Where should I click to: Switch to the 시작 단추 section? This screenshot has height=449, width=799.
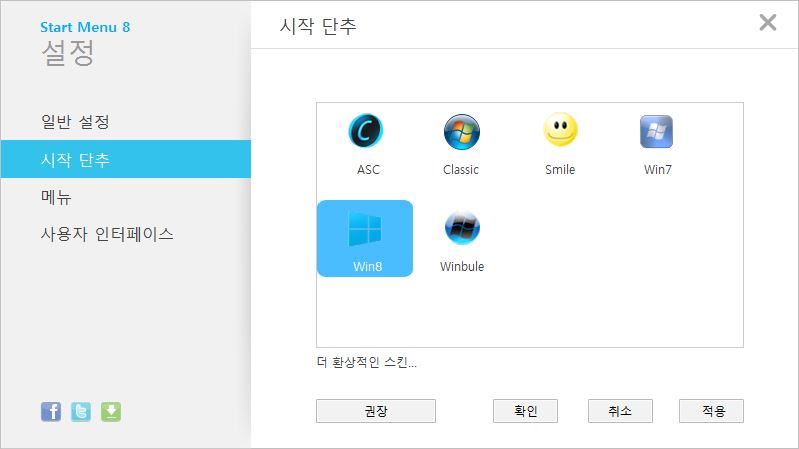126,160
